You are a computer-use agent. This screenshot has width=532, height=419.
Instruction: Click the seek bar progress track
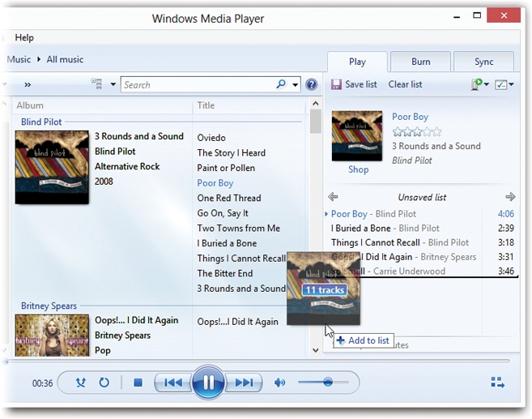[257, 361]
